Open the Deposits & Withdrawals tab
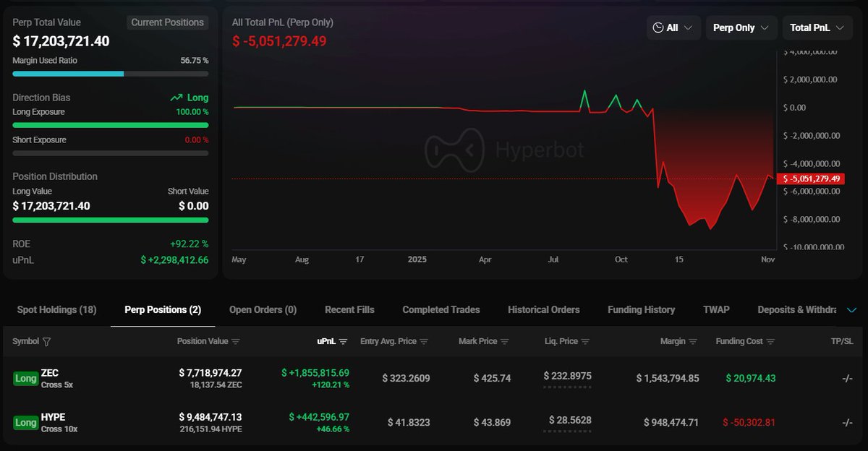This screenshot has height=451, width=868. pyautogui.click(x=796, y=309)
